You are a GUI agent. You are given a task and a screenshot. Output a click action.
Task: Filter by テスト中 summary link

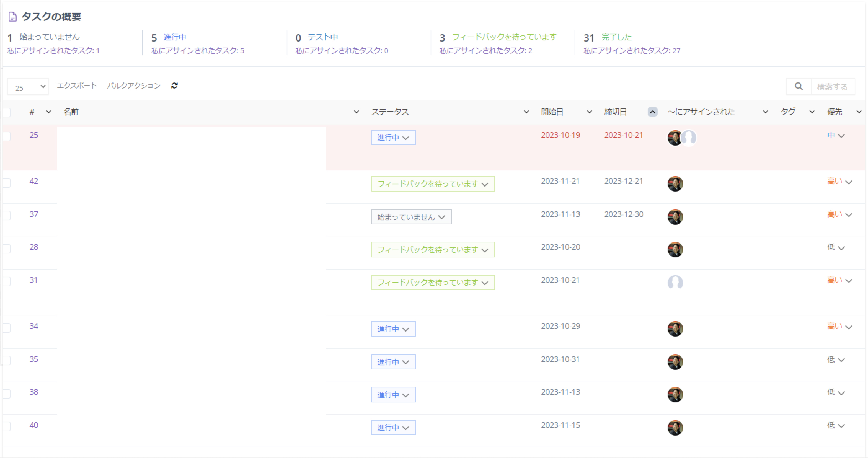click(322, 37)
